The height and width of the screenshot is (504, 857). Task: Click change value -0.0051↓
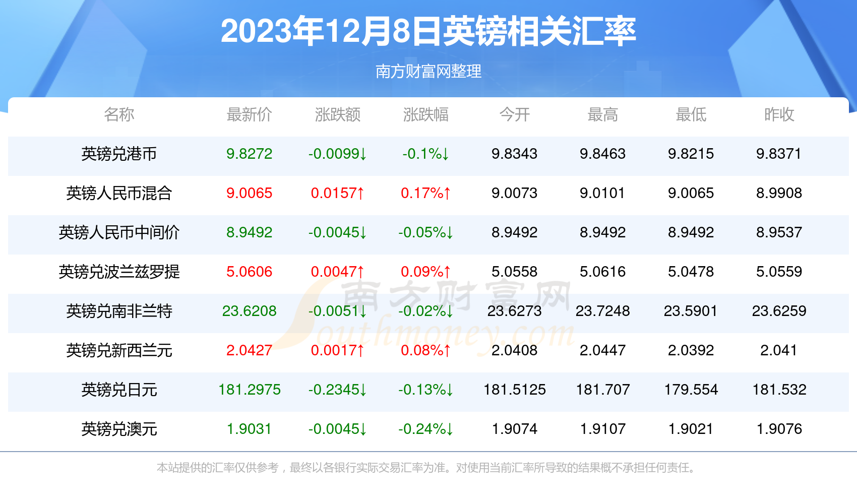coord(337,311)
